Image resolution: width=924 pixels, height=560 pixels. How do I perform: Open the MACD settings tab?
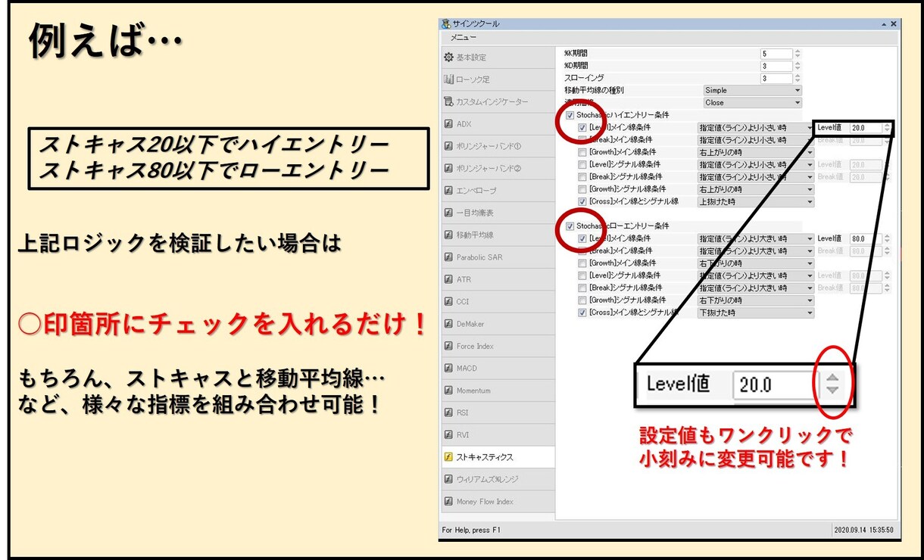(497, 369)
